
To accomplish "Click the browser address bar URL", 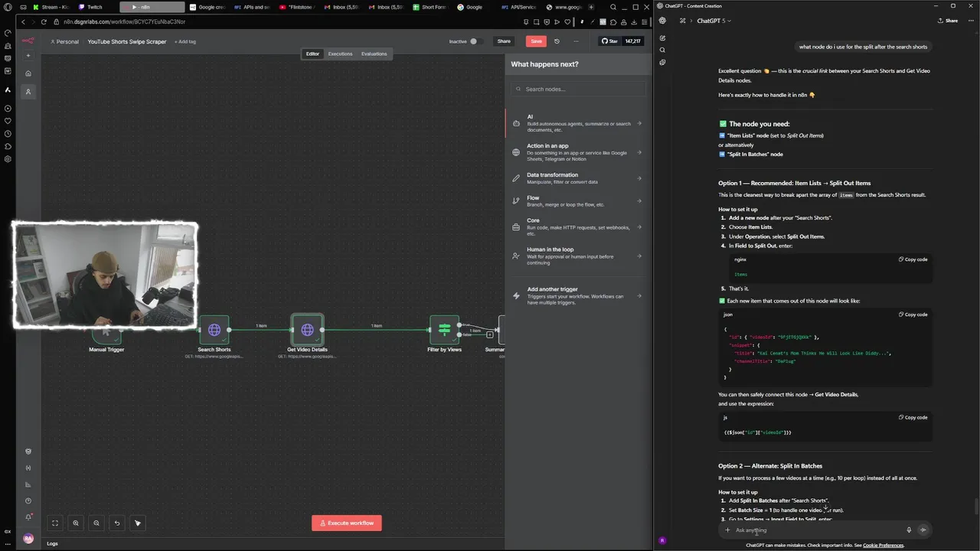I will (125, 21).
